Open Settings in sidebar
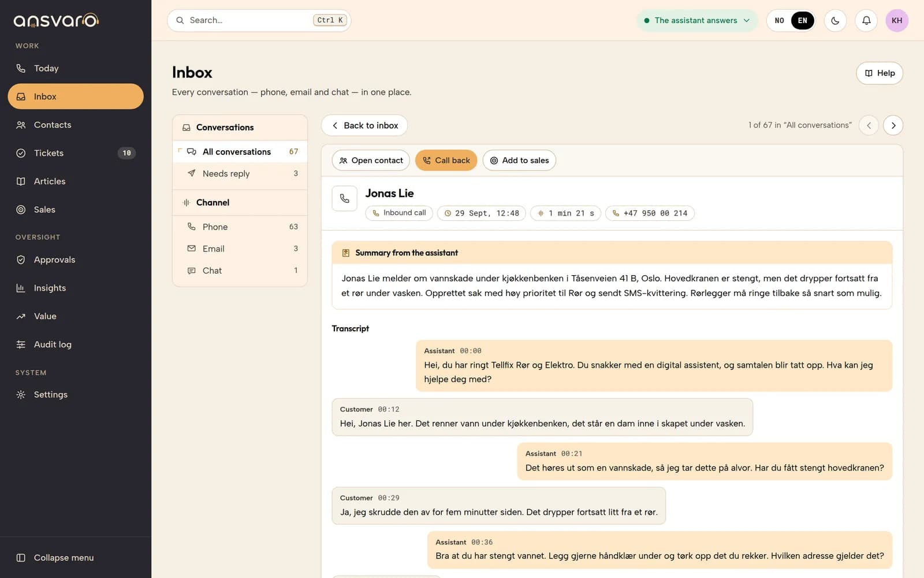The image size is (924, 578). point(76,395)
